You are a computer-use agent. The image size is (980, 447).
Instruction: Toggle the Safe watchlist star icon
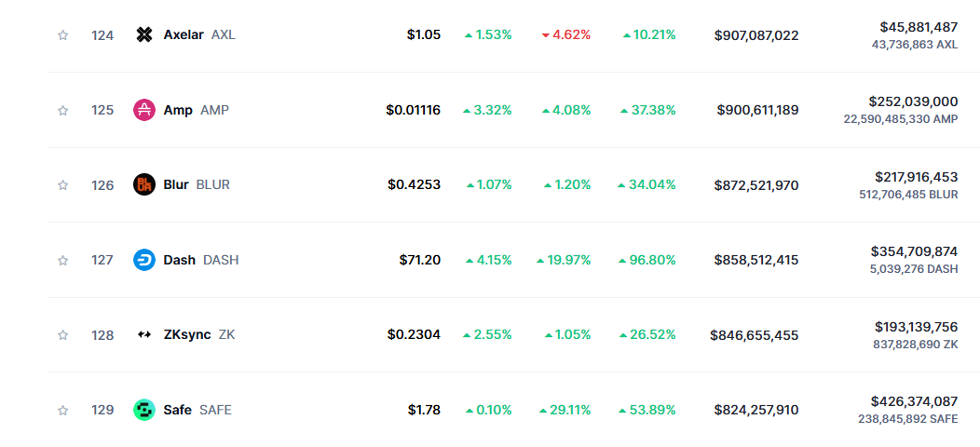click(x=62, y=410)
